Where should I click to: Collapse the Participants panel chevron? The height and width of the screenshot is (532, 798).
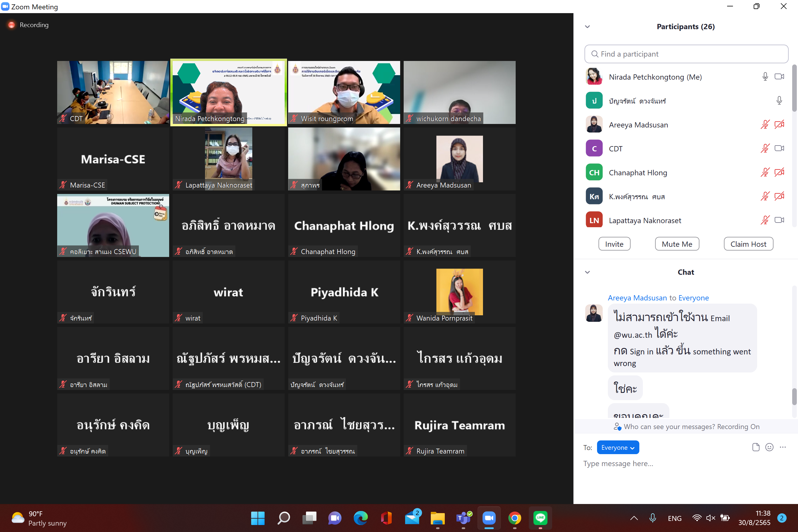[x=587, y=27]
